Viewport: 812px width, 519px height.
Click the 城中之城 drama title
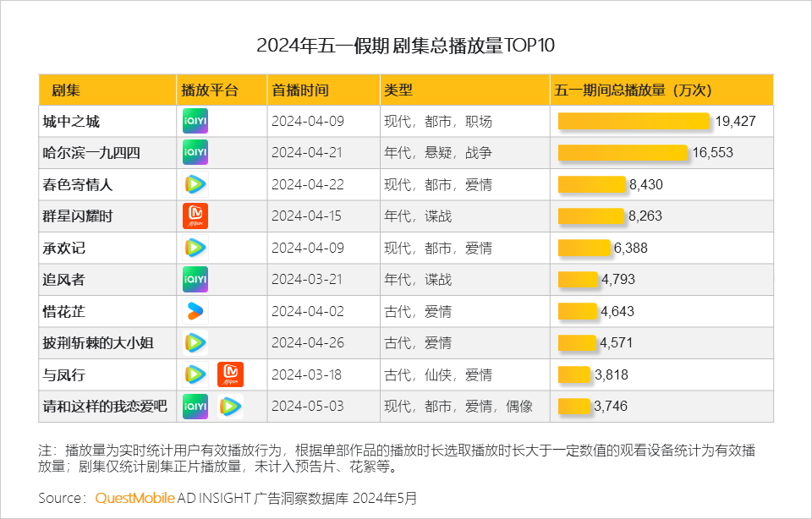(71, 122)
